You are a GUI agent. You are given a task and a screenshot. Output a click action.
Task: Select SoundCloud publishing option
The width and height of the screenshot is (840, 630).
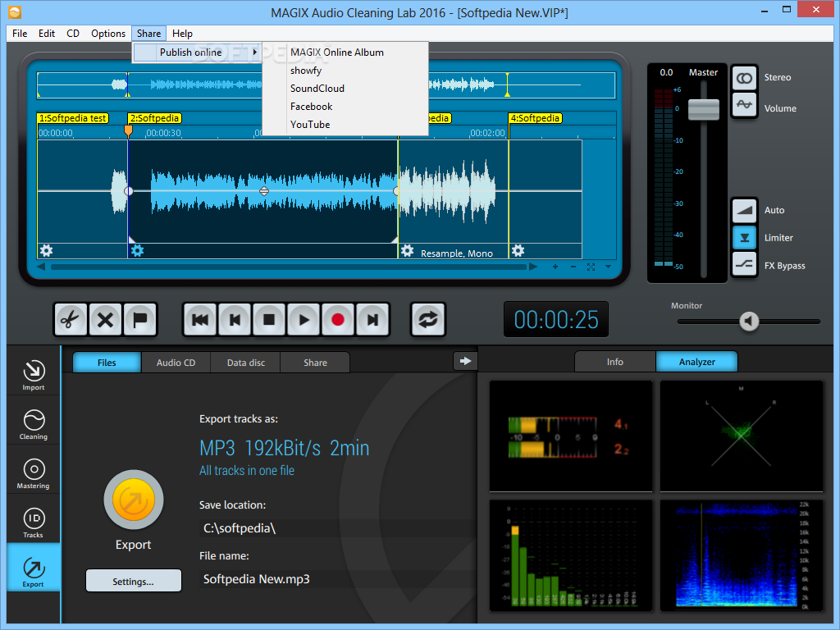coord(345,89)
